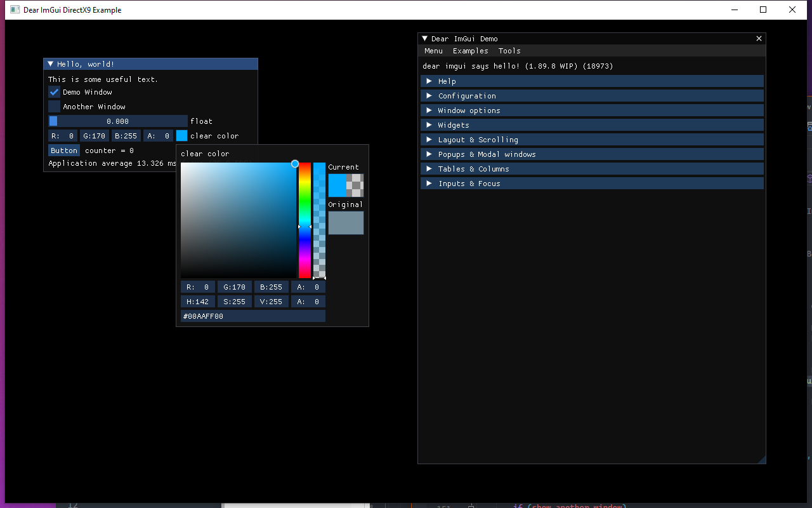Click the R: 0 field in Hello window
The height and width of the screenshot is (508, 812).
63,136
